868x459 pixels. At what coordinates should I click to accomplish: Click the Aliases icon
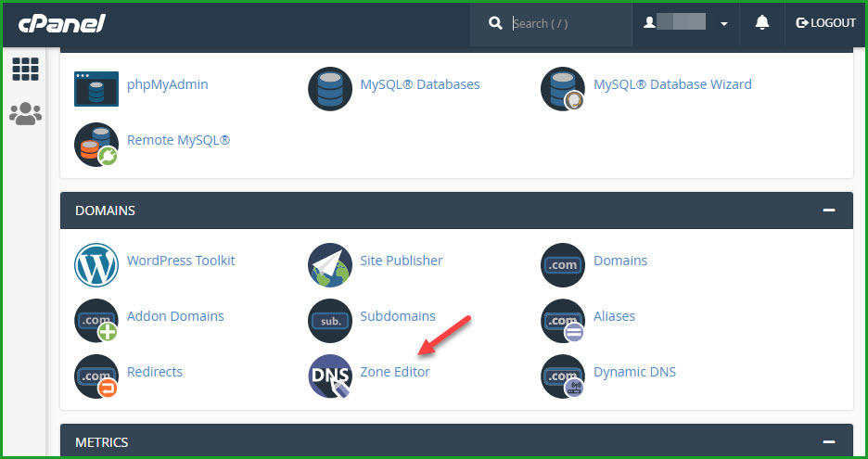563,321
